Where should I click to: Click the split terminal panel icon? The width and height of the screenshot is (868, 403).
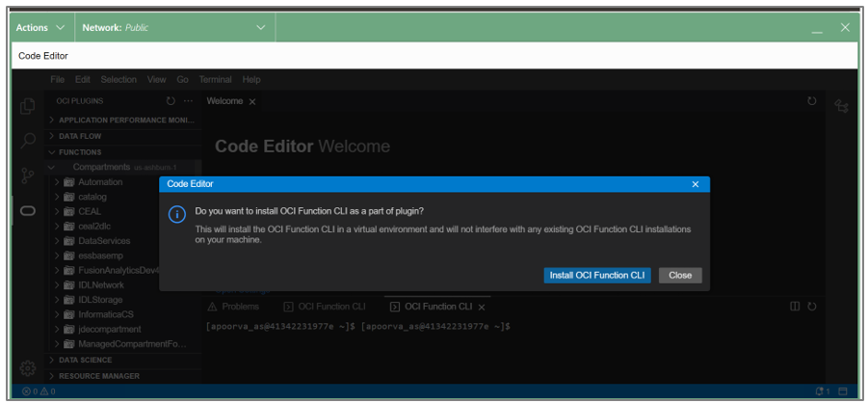tap(795, 306)
